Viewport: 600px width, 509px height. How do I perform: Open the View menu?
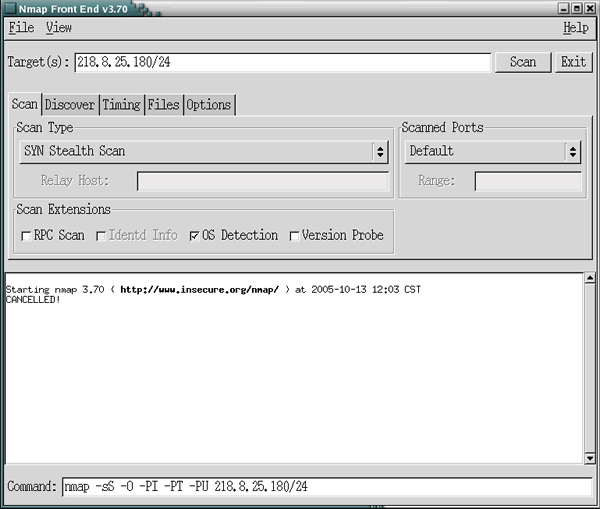(59, 28)
